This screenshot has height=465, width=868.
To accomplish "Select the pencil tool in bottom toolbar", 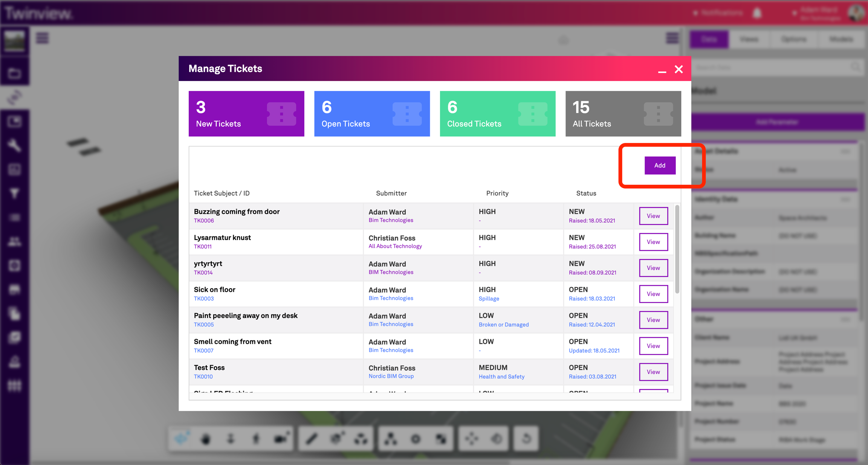I will pyautogui.click(x=312, y=439).
